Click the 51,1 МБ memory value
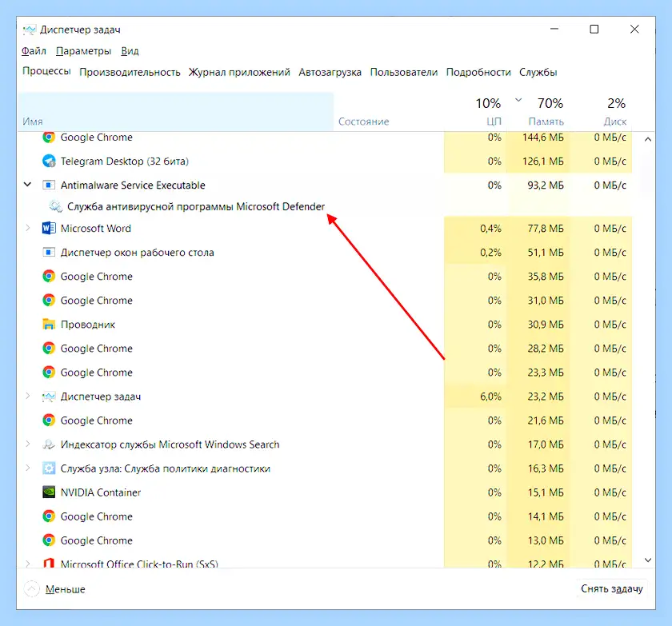This screenshot has height=626, width=672. [x=545, y=252]
